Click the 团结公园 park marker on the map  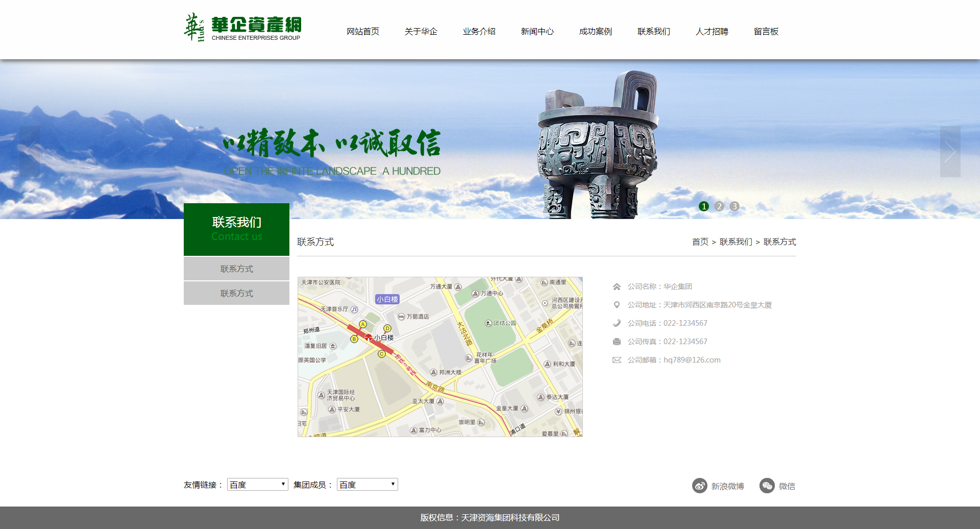[x=488, y=323]
